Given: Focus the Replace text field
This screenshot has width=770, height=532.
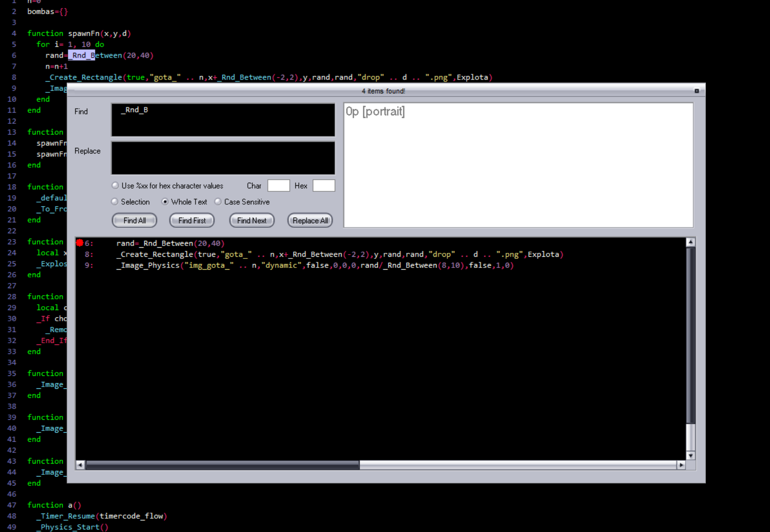Looking at the screenshot, I should coord(223,158).
